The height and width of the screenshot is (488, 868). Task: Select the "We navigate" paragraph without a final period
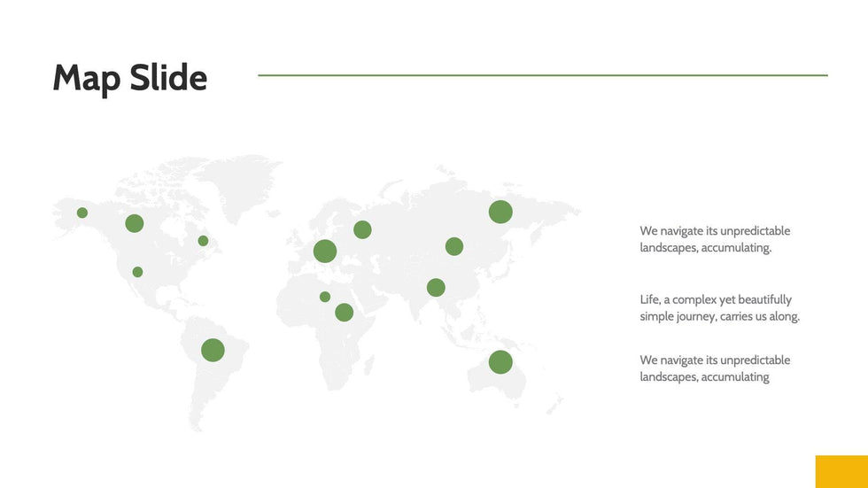[x=715, y=368]
